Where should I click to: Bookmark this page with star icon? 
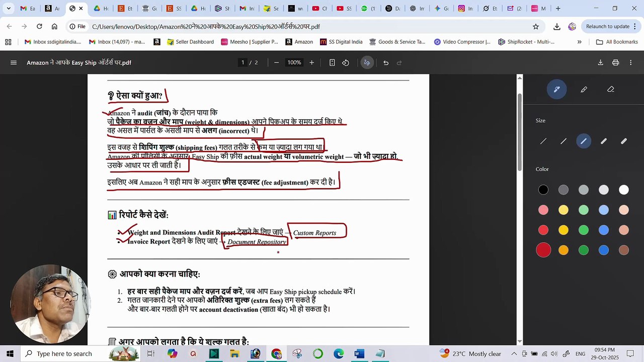[536, 27]
